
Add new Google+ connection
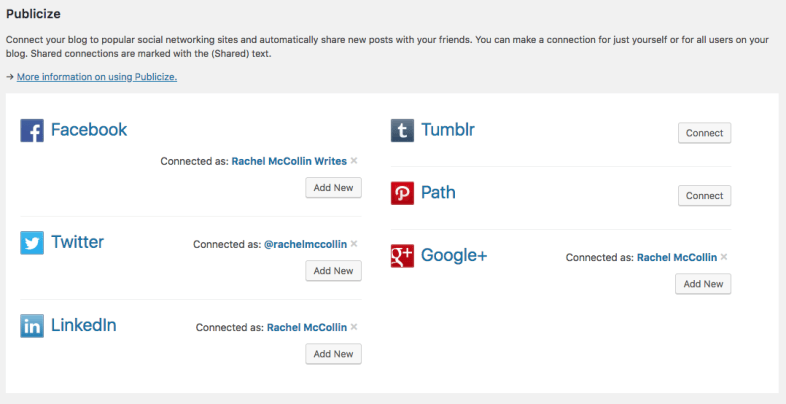pos(703,284)
